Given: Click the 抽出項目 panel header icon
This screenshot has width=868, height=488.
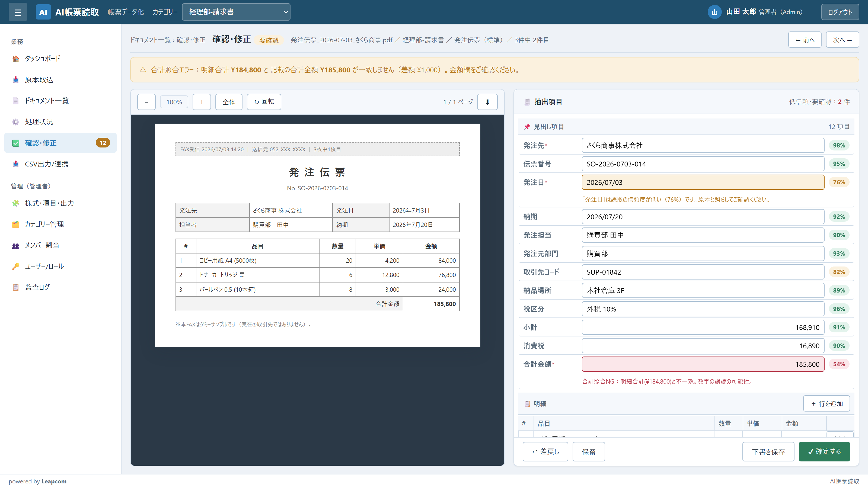Looking at the screenshot, I should [x=527, y=102].
